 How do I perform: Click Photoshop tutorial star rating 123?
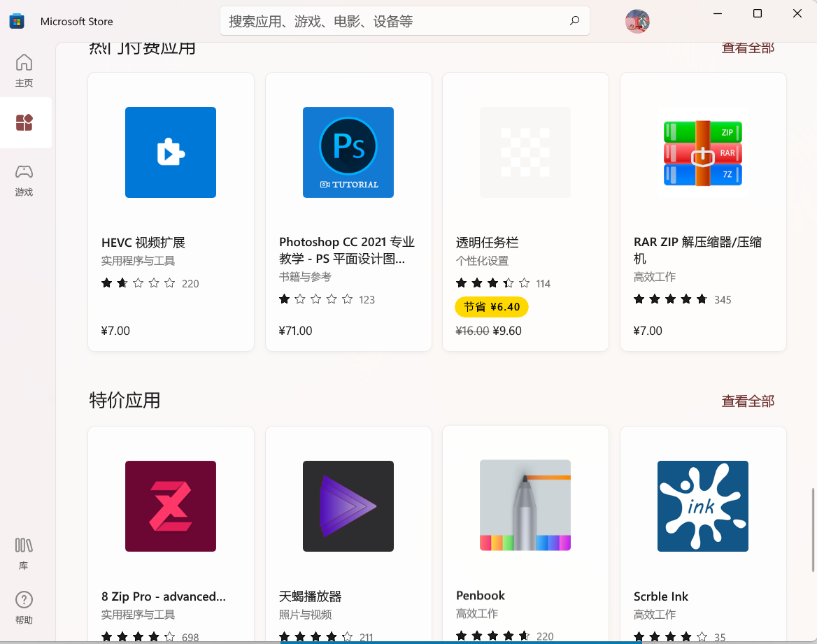(x=327, y=299)
